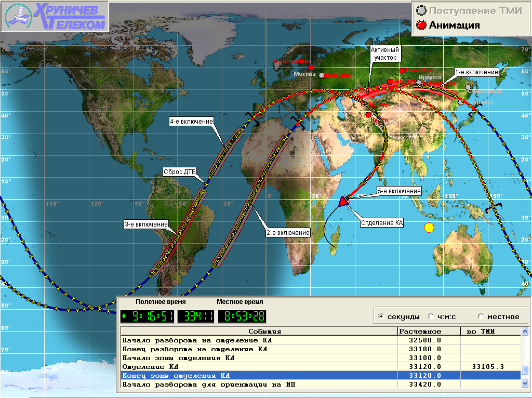The height and width of the screenshot is (398, 532).
Task: Click the Moscow grey station dot
Action: (x=322, y=75)
